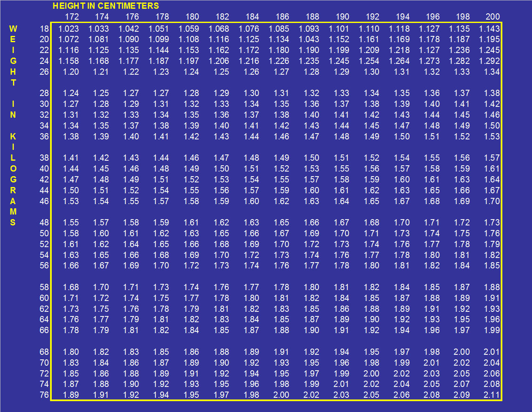Select cell 1.85 at weight 72, height 172

[x=71, y=374]
